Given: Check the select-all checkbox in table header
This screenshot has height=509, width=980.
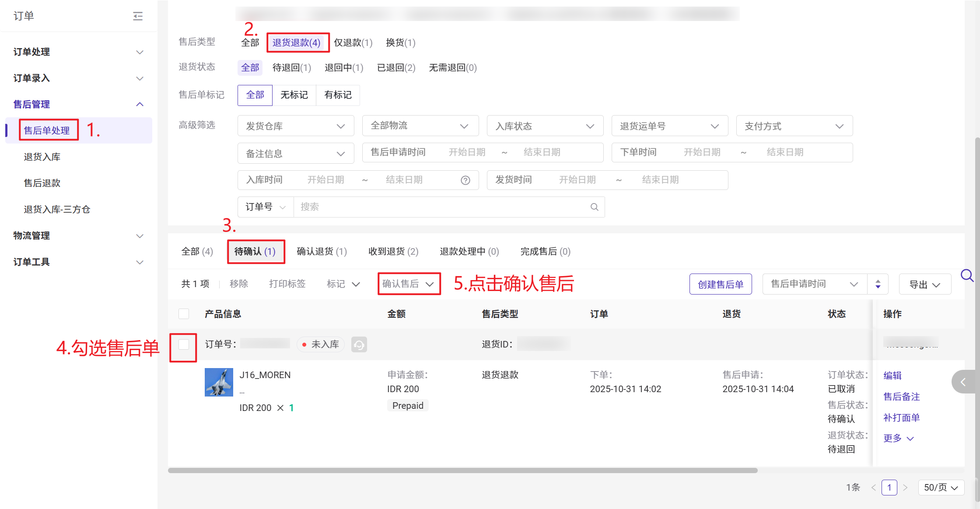Looking at the screenshot, I should 184,314.
